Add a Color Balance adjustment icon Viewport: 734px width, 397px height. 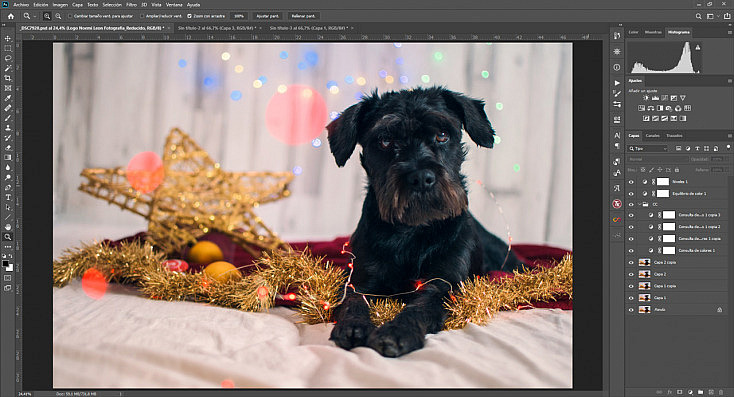(x=651, y=108)
